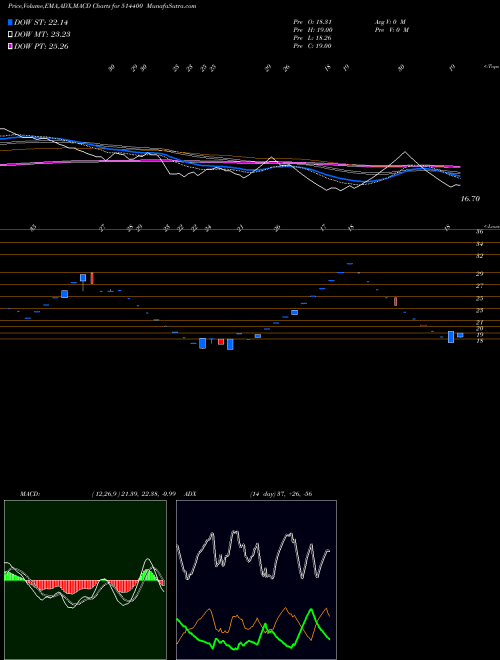Image resolution: width=500 pixels, height=660 pixels.
Task: Click the 'Pre C: 19.00' close value
Action: pyautogui.click(x=312, y=46)
